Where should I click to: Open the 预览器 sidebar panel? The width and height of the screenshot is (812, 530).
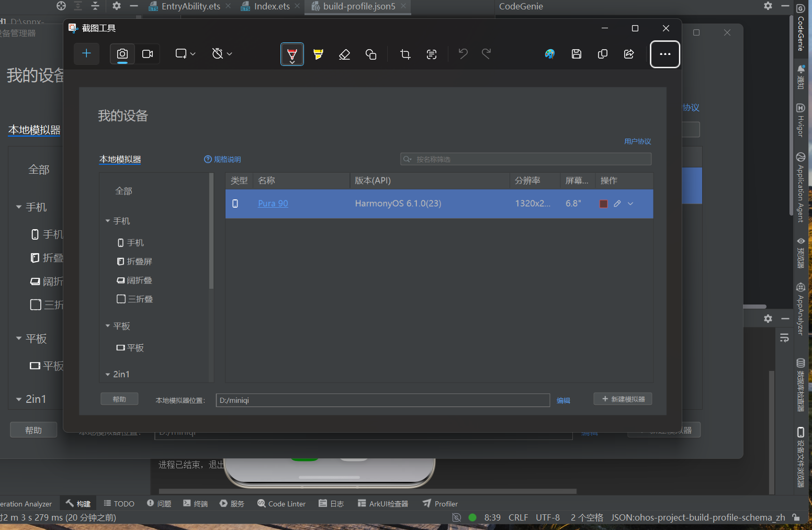[x=800, y=253]
